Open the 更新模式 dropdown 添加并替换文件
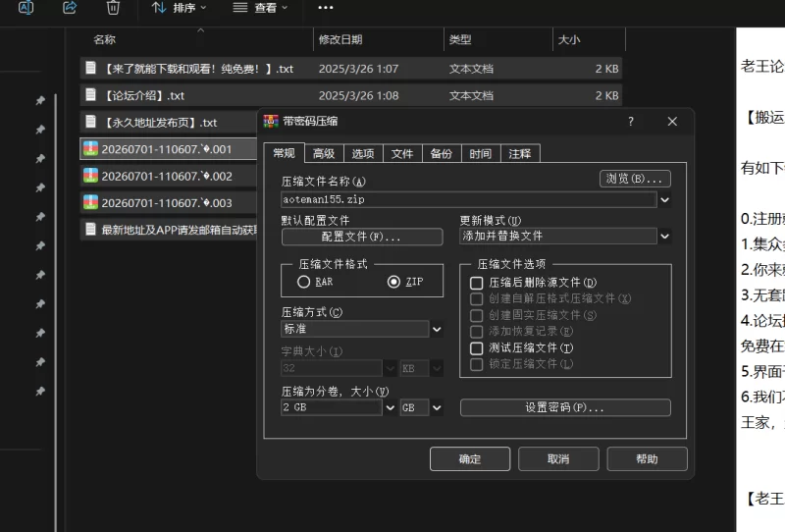The width and height of the screenshot is (785, 532). tap(565, 236)
